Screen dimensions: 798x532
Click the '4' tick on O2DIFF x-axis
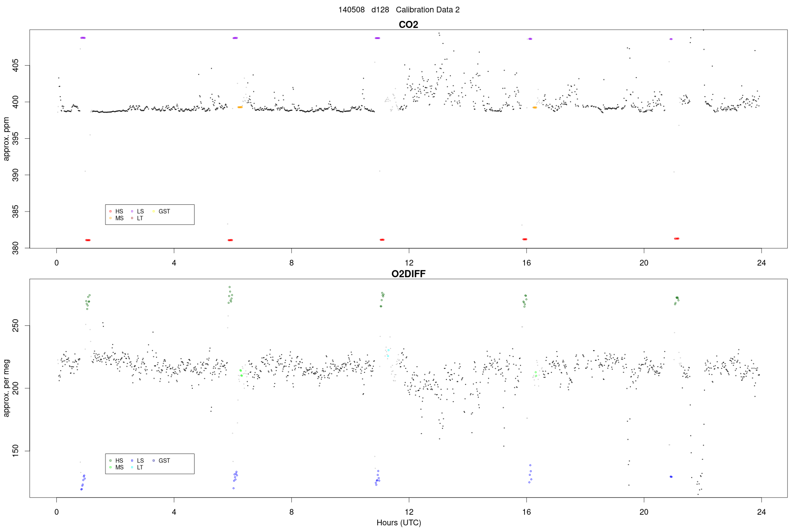[x=174, y=512]
